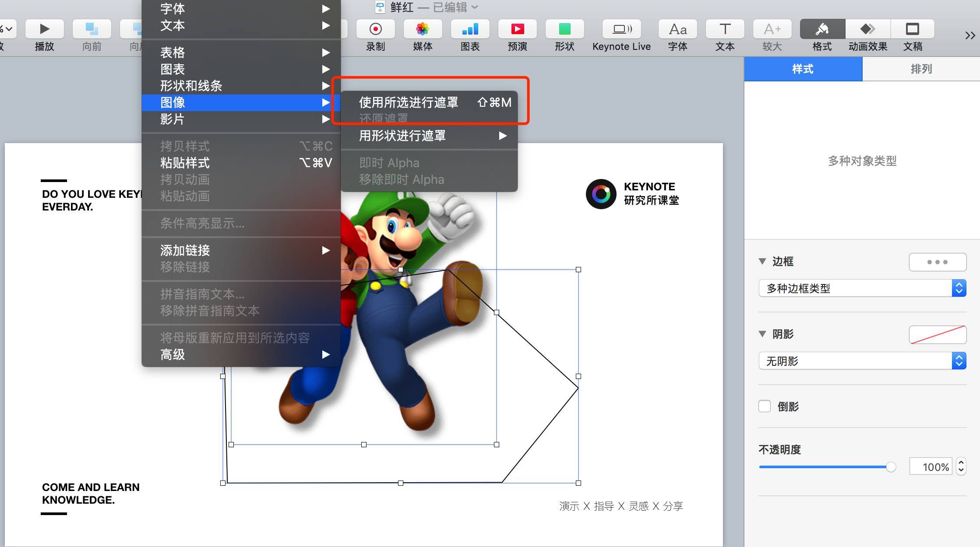Image resolution: width=980 pixels, height=547 pixels.
Task: Expand the 高级 submenu
Action: click(241, 354)
